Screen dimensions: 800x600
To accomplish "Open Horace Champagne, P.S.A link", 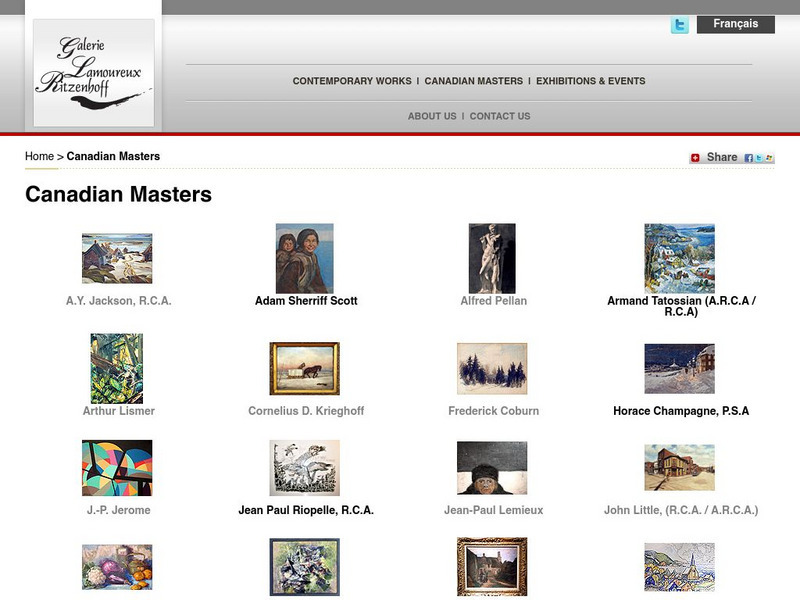I will click(x=681, y=411).
